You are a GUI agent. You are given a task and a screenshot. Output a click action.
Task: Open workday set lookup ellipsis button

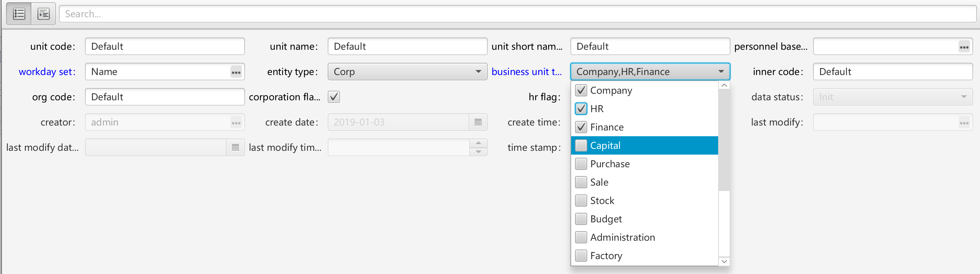(x=236, y=72)
